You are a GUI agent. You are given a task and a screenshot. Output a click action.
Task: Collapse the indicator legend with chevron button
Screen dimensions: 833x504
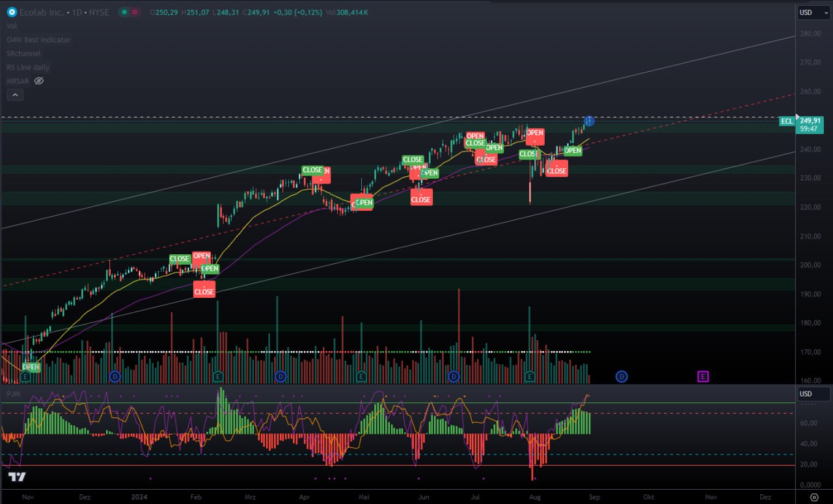[15, 95]
